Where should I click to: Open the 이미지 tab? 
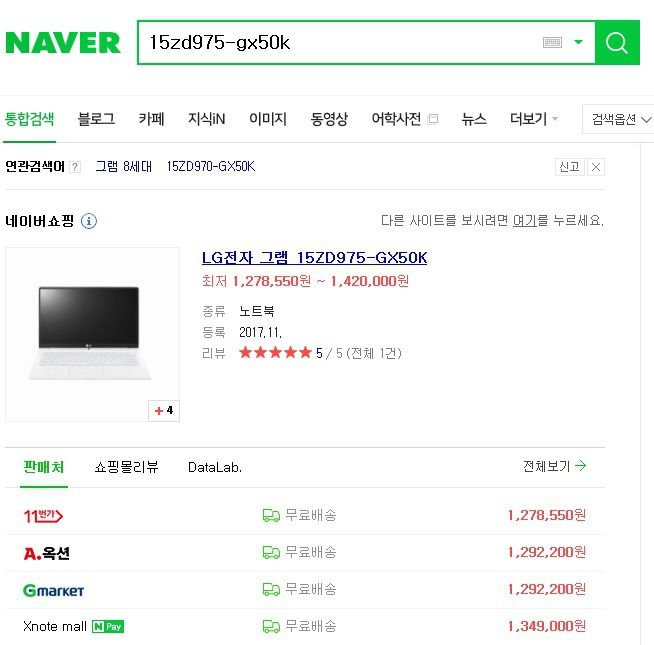[x=268, y=119]
